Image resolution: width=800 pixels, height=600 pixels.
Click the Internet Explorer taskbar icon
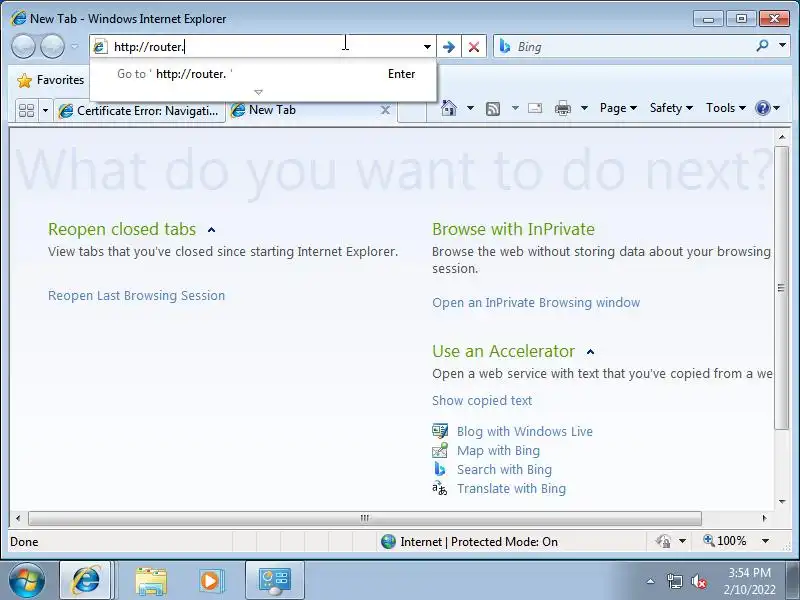(86, 581)
